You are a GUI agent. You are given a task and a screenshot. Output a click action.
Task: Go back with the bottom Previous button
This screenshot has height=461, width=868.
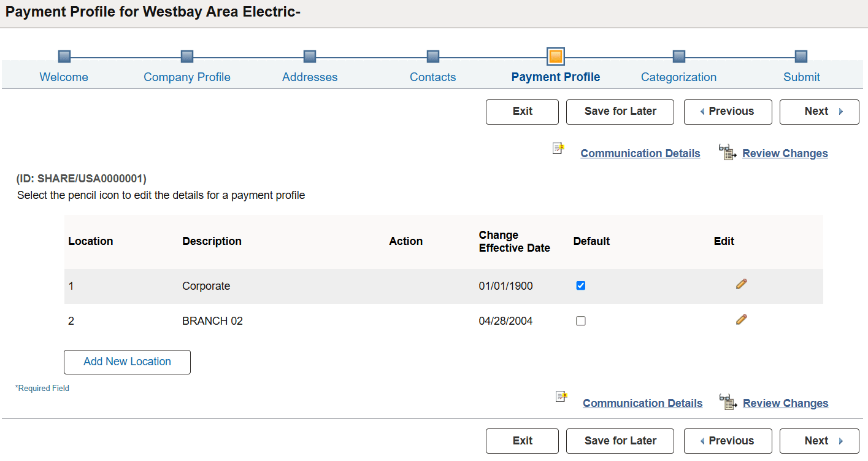coord(728,441)
